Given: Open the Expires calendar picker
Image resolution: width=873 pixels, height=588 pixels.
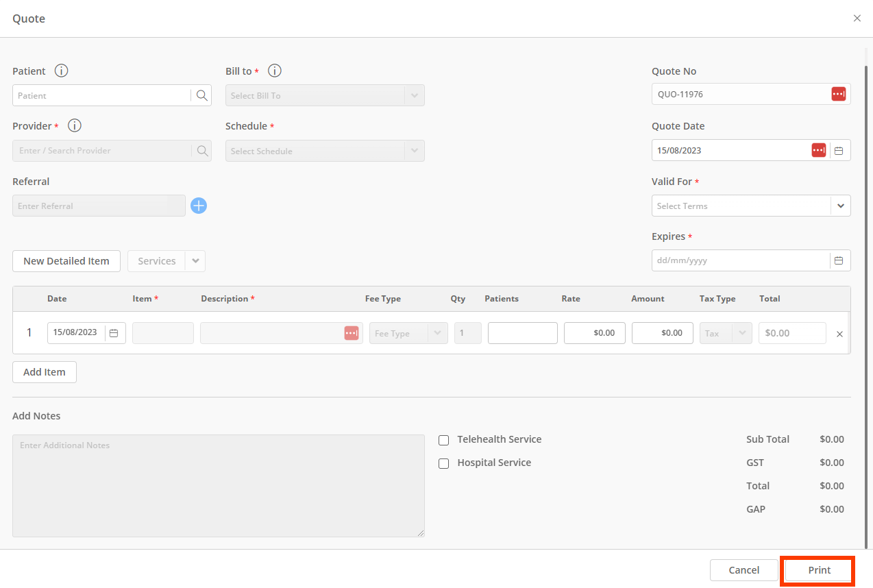Looking at the screenshot, I should 839,260.
